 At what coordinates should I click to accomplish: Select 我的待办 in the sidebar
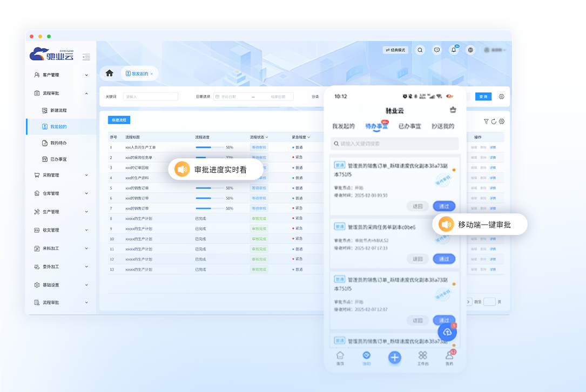click(x=58, y=143)
